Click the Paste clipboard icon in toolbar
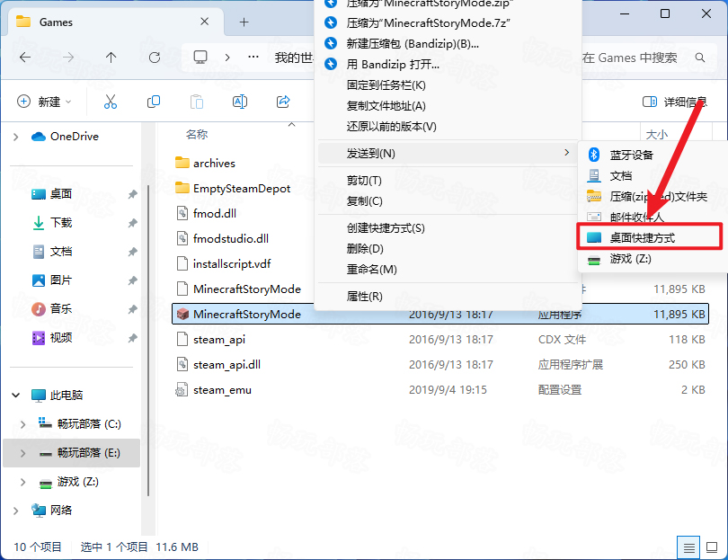 (x=197, y=102)
